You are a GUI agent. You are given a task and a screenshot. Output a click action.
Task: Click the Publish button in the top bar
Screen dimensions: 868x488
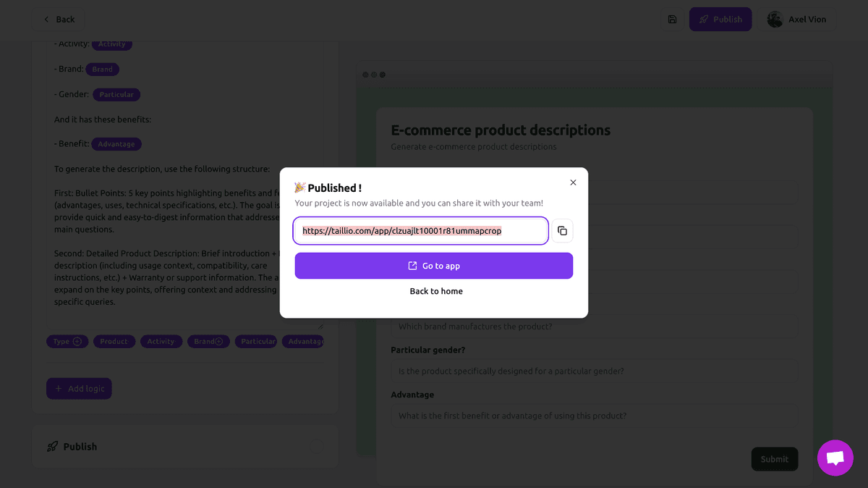click(x=720, y=19)
